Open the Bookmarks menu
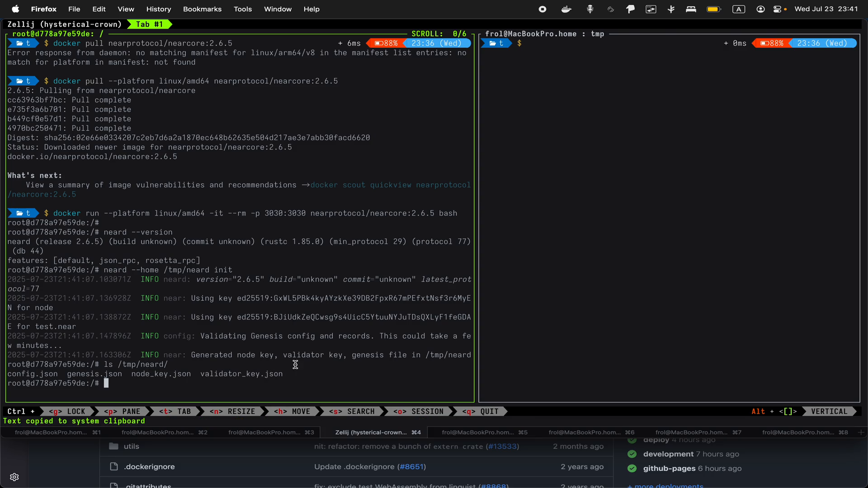868x488 pixels. coord(202,9)
